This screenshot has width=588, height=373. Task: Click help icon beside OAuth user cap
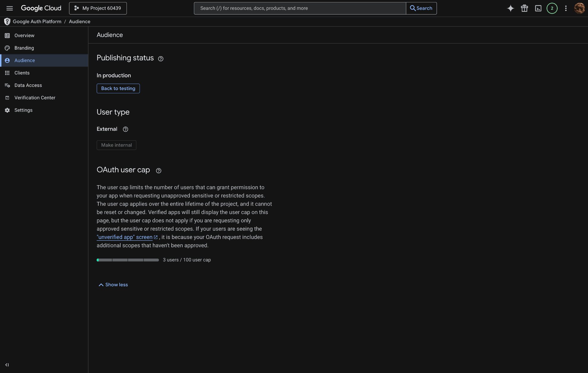click(x=159, y=171)
